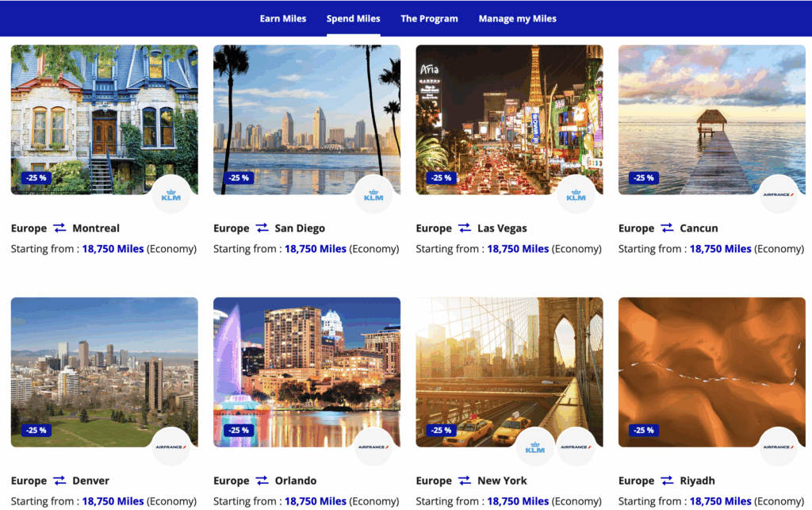This screenshot has width=812, height=510.
Task: Toggle the route direction for Europe–Las Vegas
Action: tap(465, 228)
